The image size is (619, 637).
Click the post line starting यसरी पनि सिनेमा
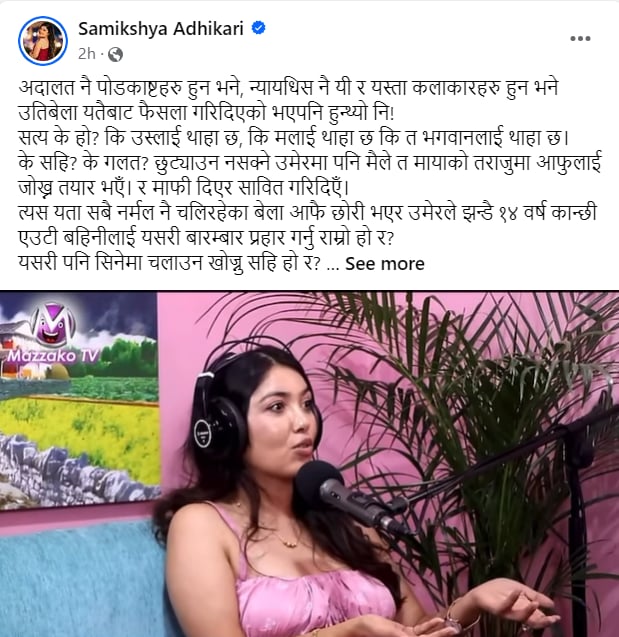(x=170, y=264)
